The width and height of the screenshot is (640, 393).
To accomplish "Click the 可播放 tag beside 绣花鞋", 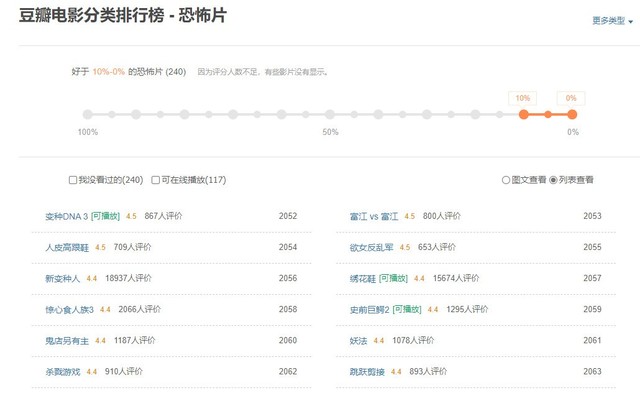I will [393, 278].
